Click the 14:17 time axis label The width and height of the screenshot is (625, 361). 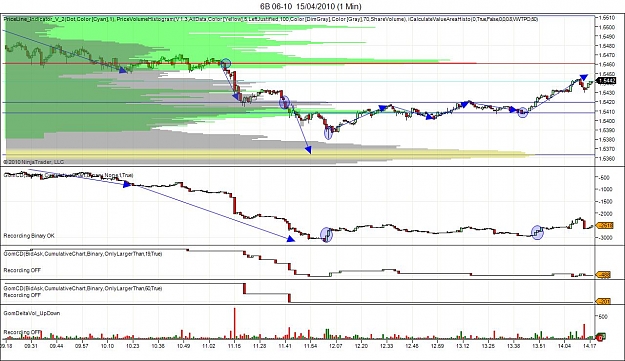click(x=590, y=346)
